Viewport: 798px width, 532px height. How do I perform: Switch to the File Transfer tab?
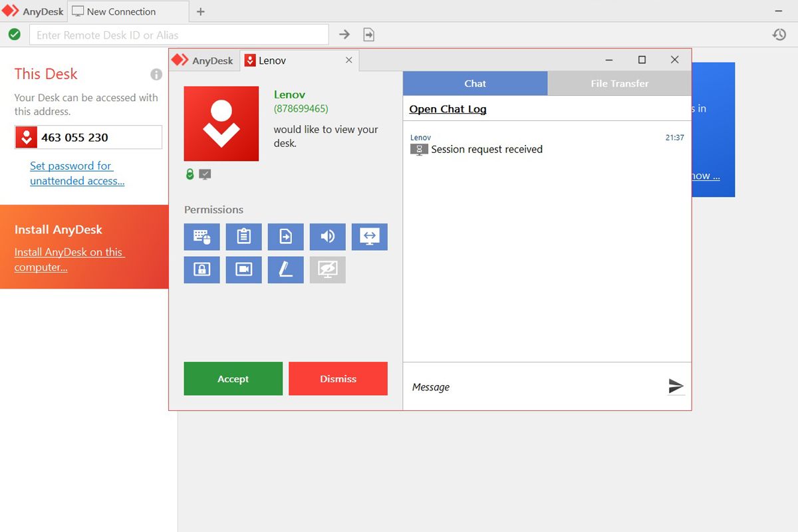(x=619, y=83)
